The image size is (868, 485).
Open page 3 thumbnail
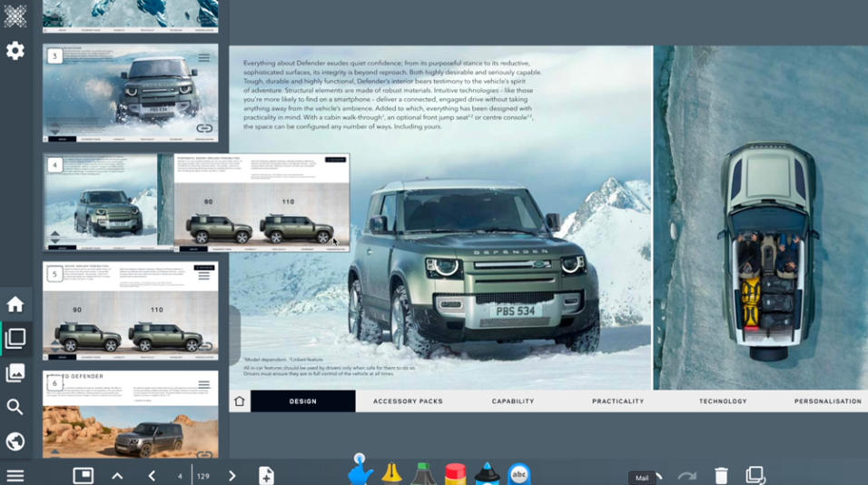tap(131, 93)
